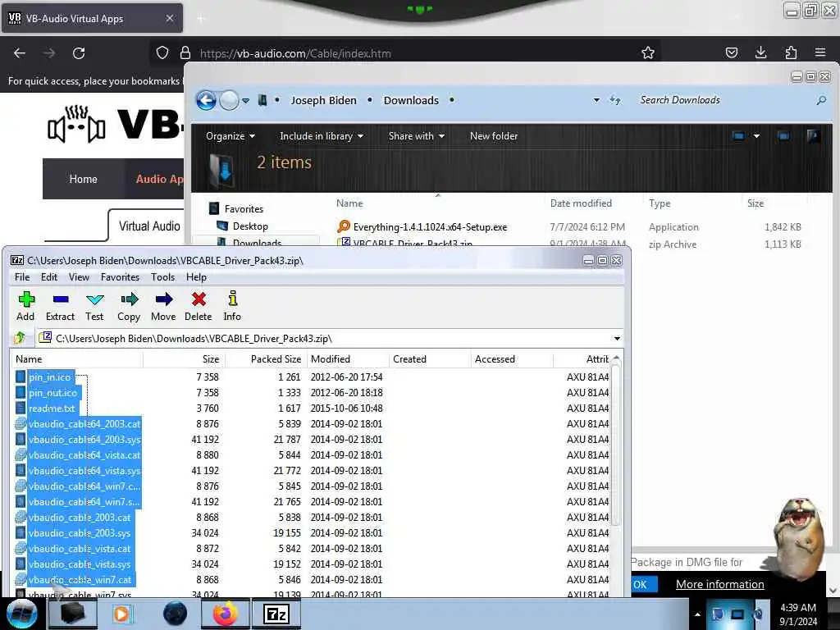The width and height of the screenshot is (840, 630).
Task: Open the Help menu in 7-Zip
Action: pyautogui.click(x=196, y=277)
